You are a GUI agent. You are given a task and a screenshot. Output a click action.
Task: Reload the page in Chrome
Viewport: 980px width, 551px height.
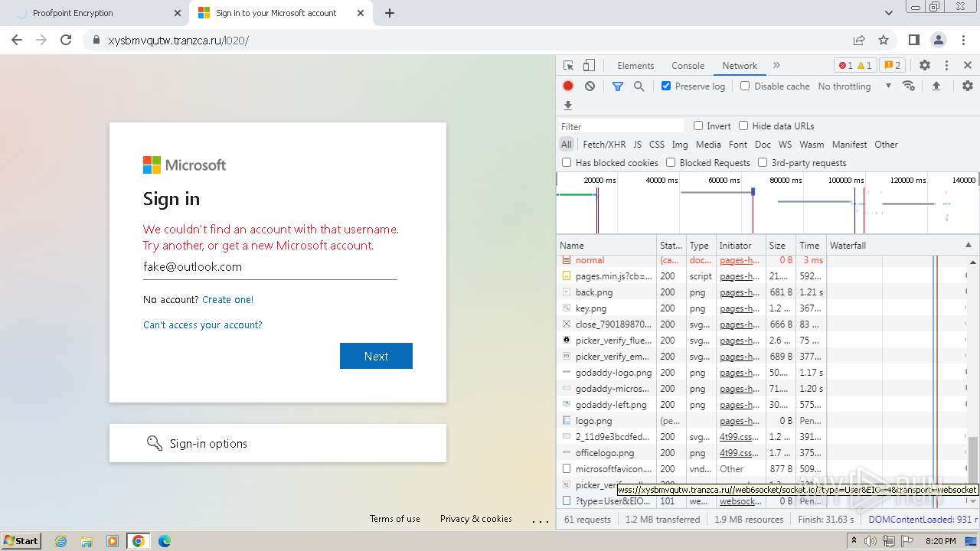point(66,40)
